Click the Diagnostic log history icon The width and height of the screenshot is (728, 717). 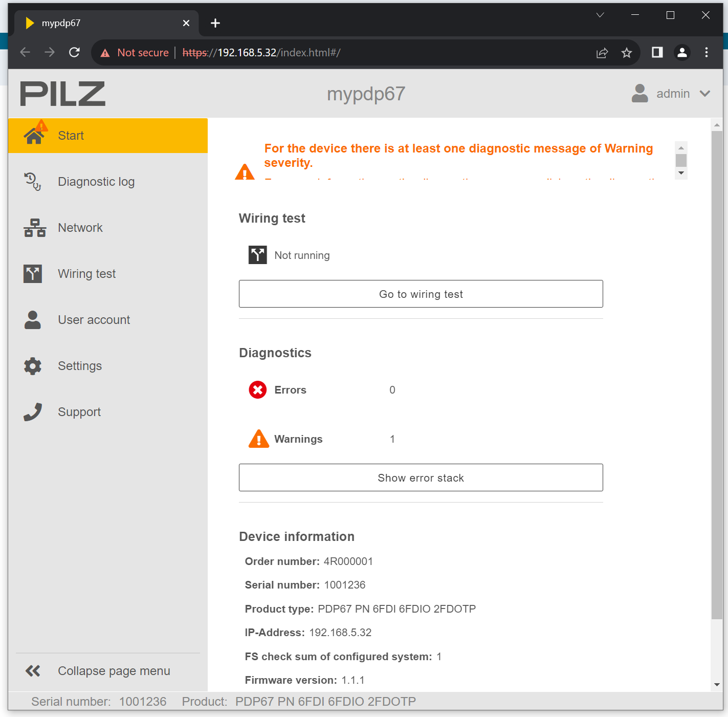pyautogui.click(x=33, y=181)
